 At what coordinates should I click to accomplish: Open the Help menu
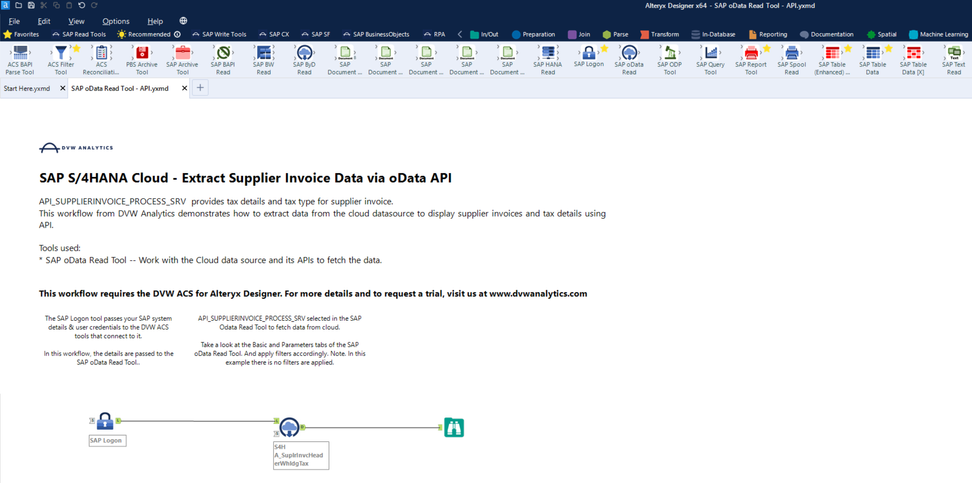coord(156,21)
